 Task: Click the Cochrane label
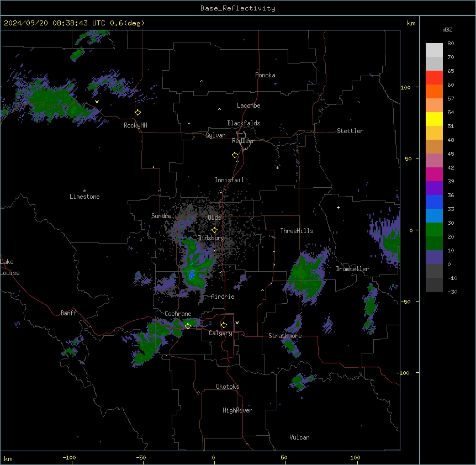click(x=178, y=314)
